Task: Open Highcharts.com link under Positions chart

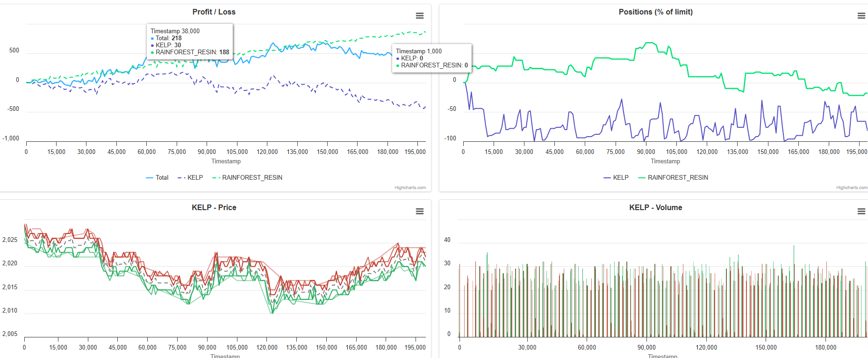Action: [x=852, y=188]
